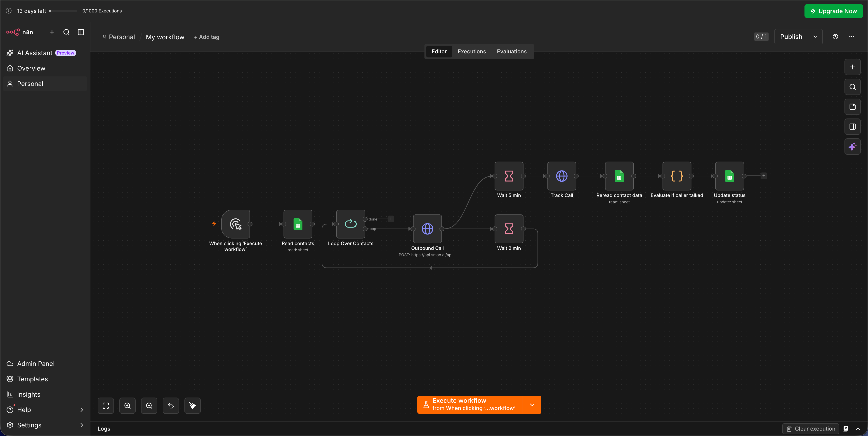Viewport: 868px width, 436px height.
Task: Rename the My workflow title
Action: pyautogui.click(x=165, y=37)
